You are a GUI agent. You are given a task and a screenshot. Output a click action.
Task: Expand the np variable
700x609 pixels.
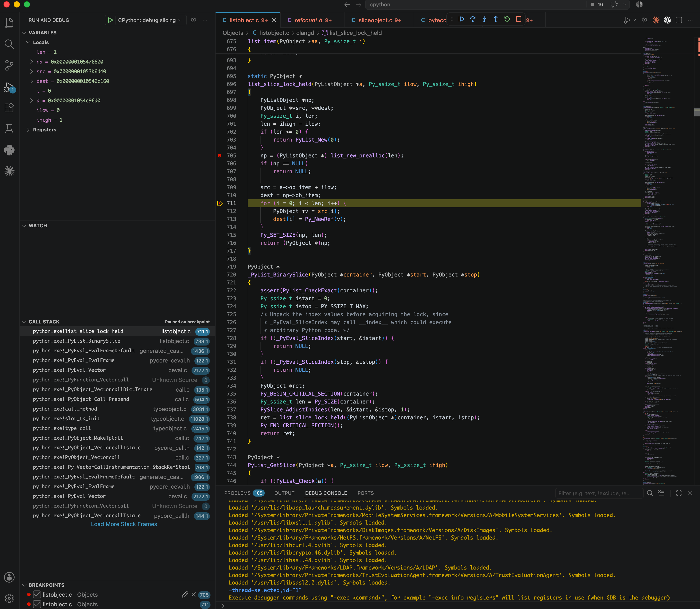(32, 62)
